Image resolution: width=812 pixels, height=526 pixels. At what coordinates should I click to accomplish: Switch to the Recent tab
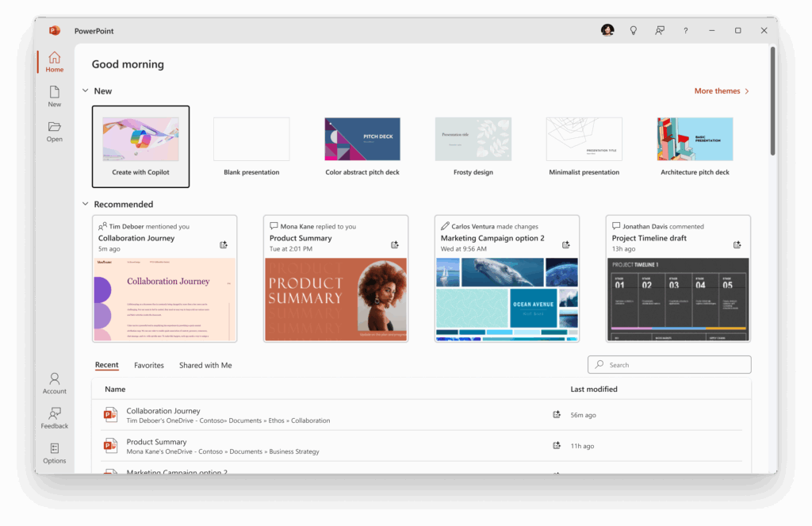(107, 365)
